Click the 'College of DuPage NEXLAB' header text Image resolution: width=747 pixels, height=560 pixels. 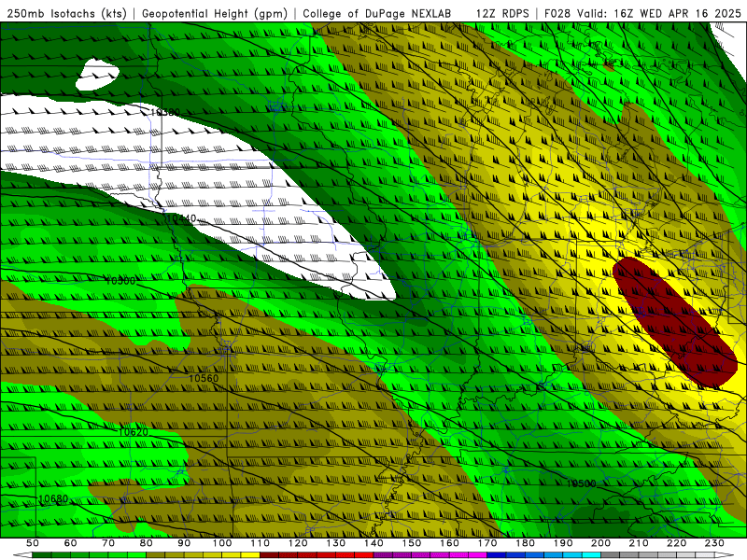pos(377,13)
